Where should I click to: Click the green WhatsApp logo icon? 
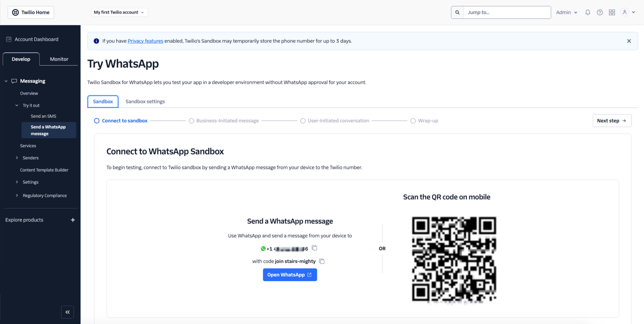click(x=263, y=249)
